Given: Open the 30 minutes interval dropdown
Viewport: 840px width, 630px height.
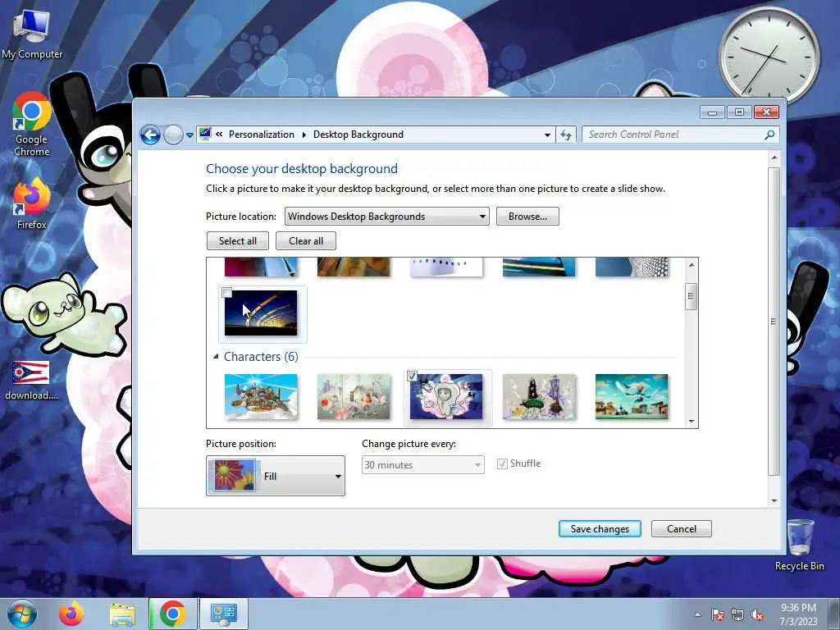Looking at the screenshot, I should point(423,465).
